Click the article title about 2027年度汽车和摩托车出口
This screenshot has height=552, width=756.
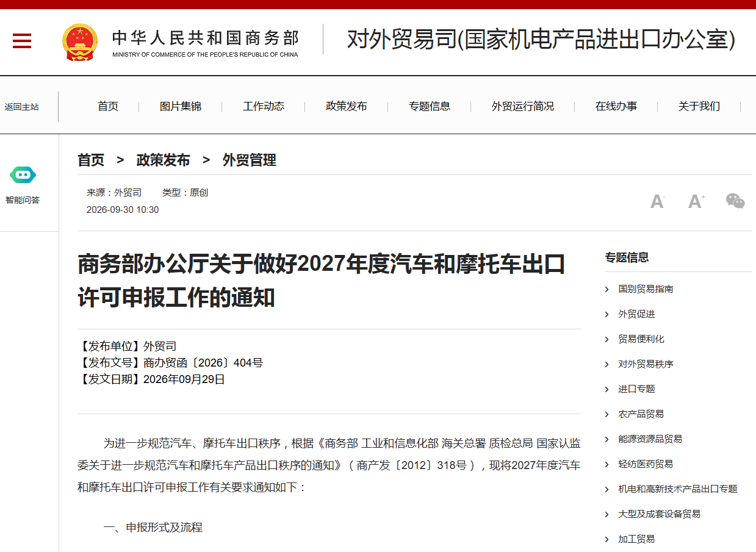[322, 281]
